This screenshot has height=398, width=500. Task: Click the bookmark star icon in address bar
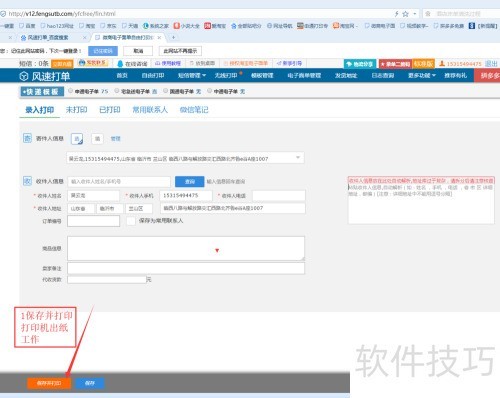405,14
